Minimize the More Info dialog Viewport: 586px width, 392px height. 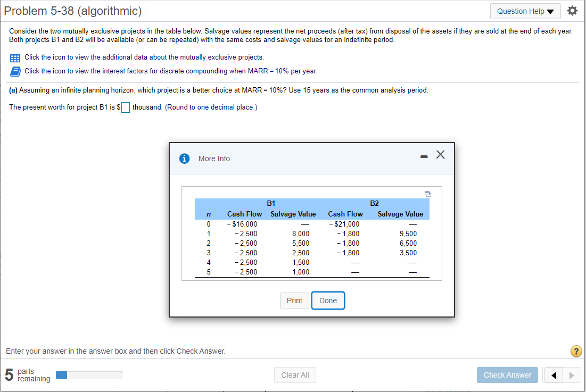click(x=424, y=157)
